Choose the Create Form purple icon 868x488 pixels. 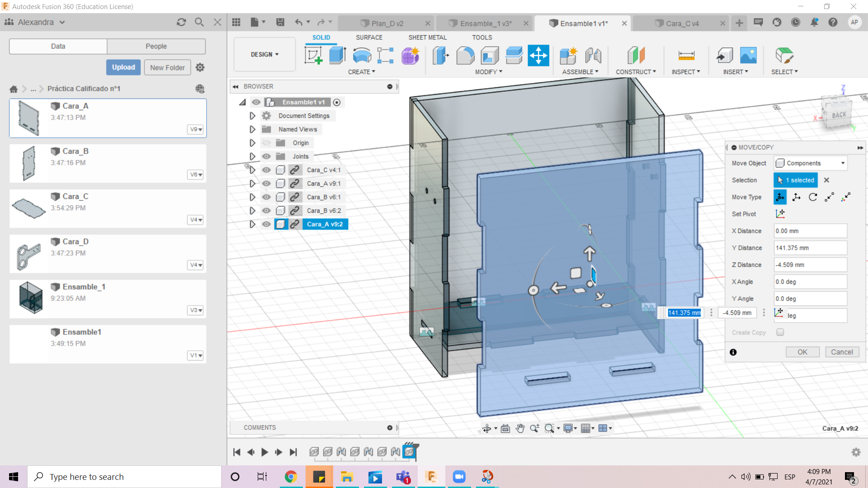pyautogui.click(x=410, y=56)
